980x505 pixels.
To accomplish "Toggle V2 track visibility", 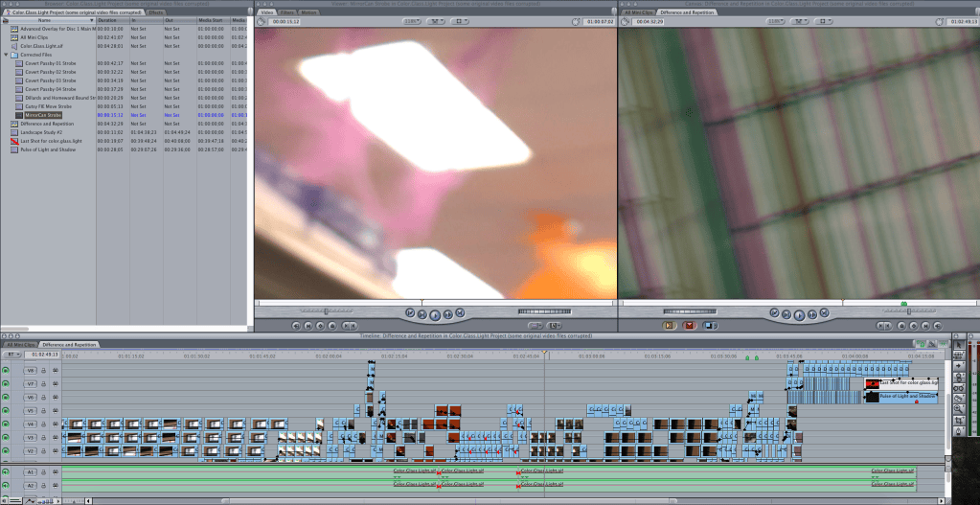I will (x=6, y=450).
